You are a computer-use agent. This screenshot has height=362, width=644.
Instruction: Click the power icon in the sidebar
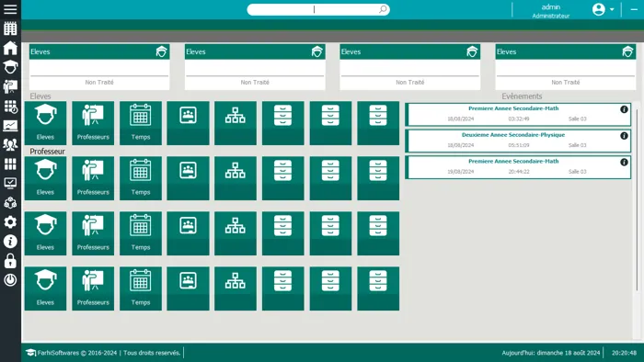(10, 280)
